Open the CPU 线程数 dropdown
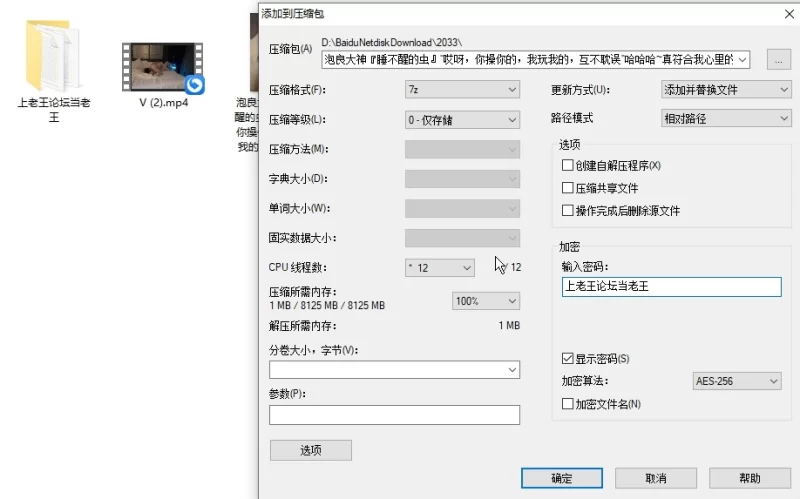 (x=440, y=268)
